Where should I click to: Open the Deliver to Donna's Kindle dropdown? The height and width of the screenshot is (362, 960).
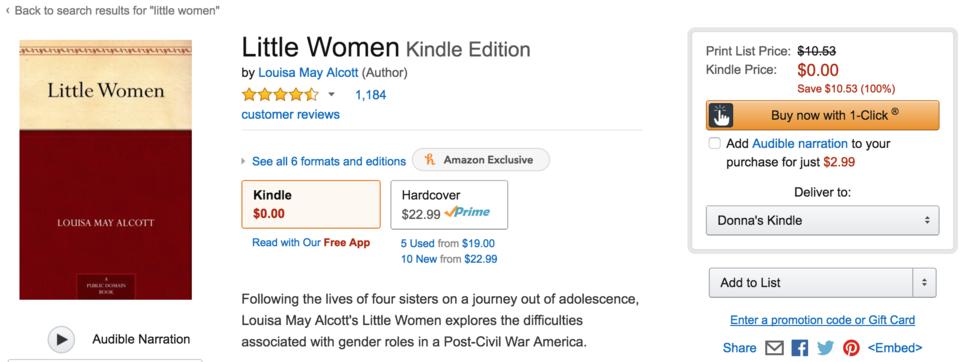coord(822,220)
